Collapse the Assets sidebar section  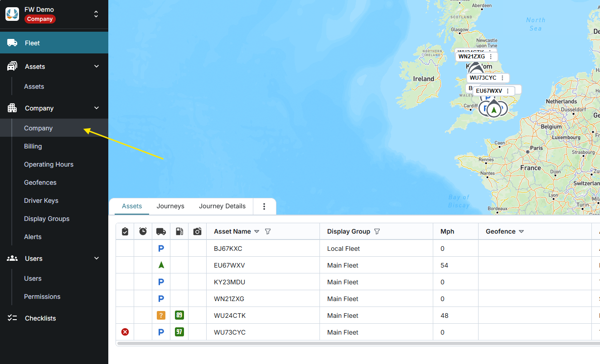coord(96,67)
